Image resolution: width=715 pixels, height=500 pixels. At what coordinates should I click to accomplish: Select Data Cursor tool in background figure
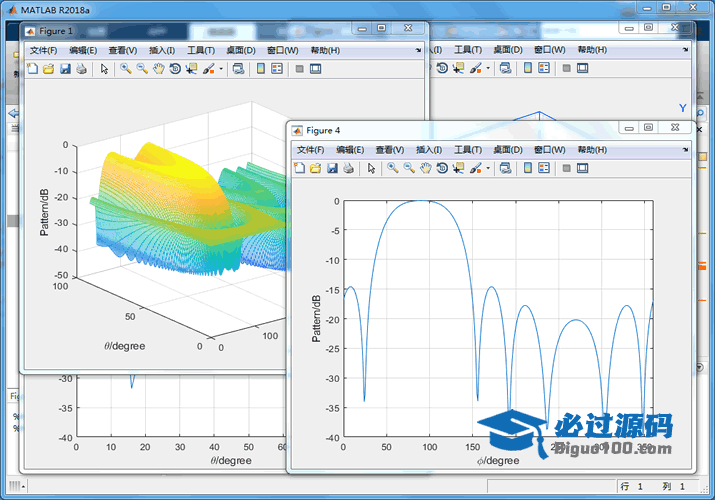pos(458,68)
